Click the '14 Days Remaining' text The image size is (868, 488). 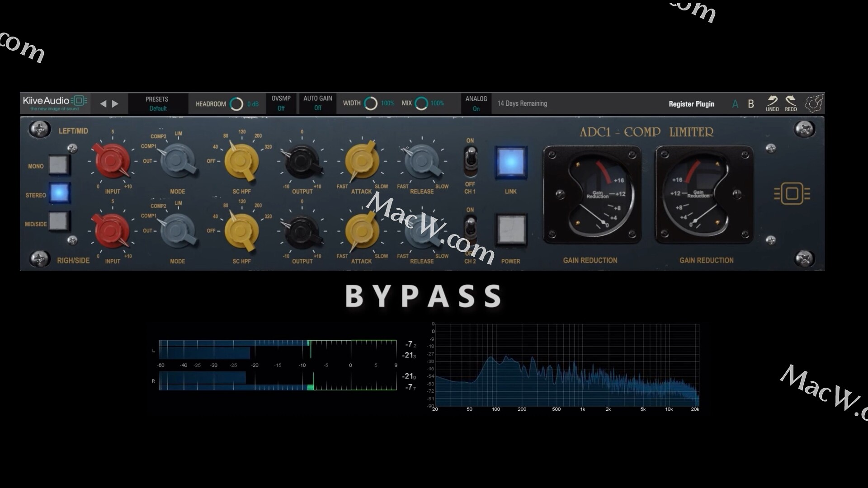(x=522, y=103)
